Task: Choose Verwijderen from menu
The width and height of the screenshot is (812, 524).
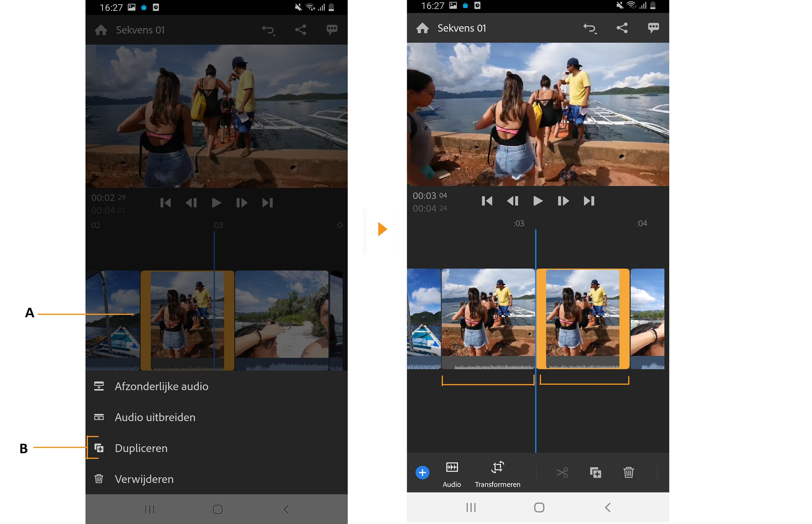Action: (x=144, y=479)
